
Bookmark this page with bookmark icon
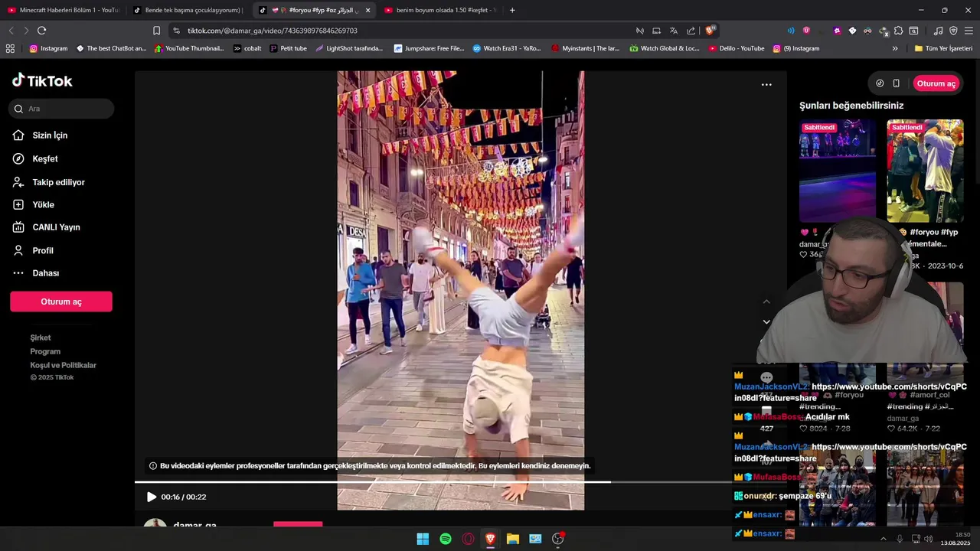(156, 31)
